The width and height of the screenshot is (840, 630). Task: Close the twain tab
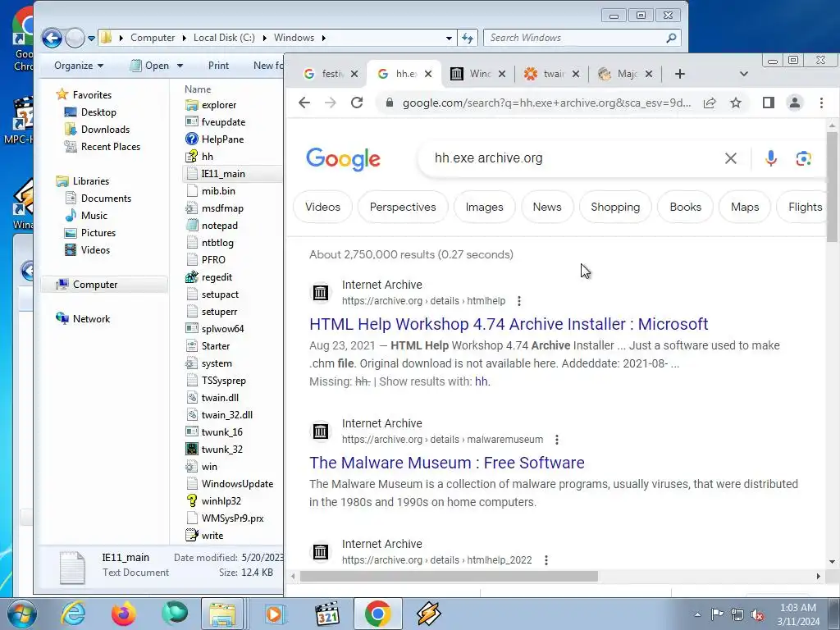tap(575, 74)
